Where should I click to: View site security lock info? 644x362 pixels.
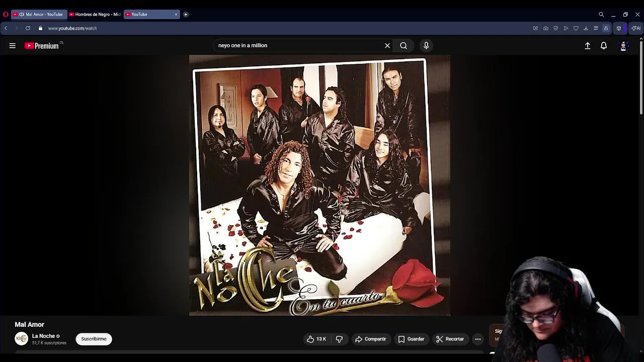41,28
